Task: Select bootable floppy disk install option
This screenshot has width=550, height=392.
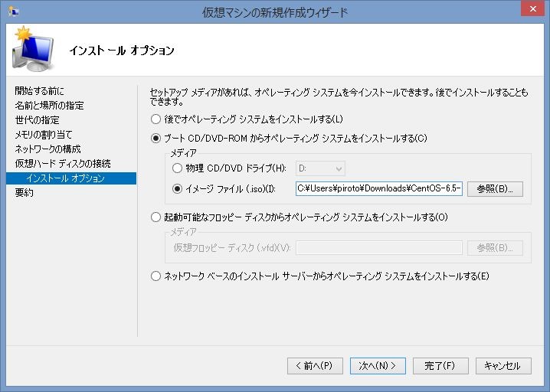Action: click(x=156, y=217)
